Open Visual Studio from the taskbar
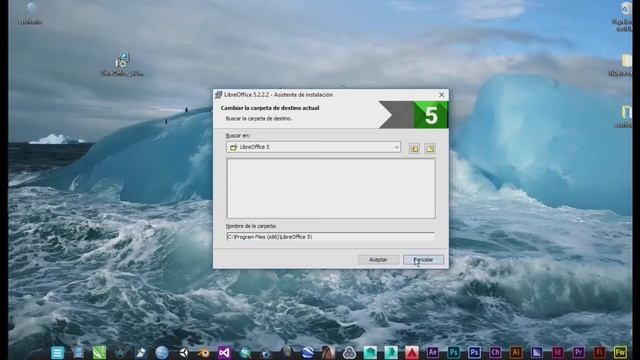The height and width of the screenshot is (360, 640). coord(224,352)
